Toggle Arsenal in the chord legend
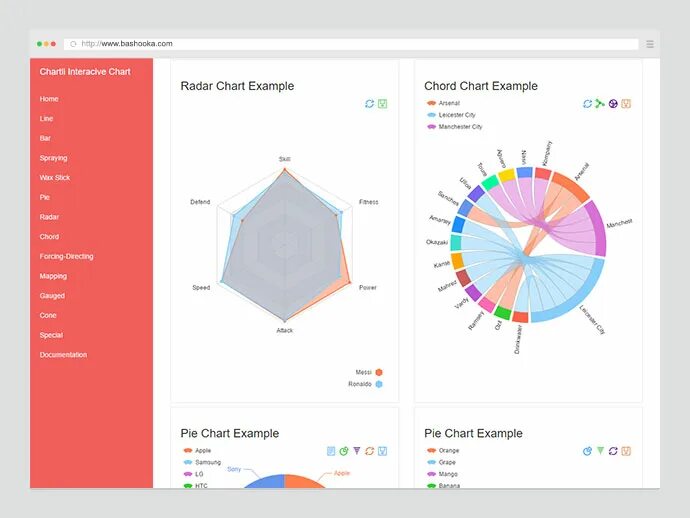Image resolution: width=690 pixels, height=518 pixels. tap(443, 103)
